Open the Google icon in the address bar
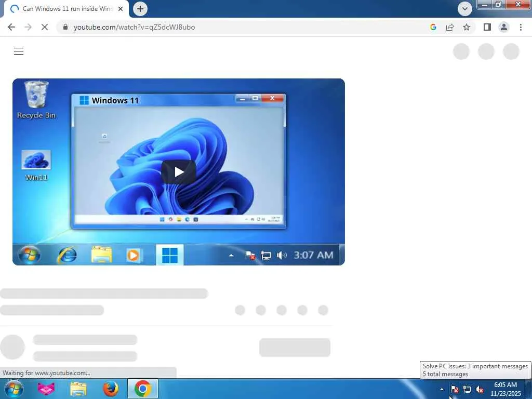 pyautogui.click(x=433, y=27)
